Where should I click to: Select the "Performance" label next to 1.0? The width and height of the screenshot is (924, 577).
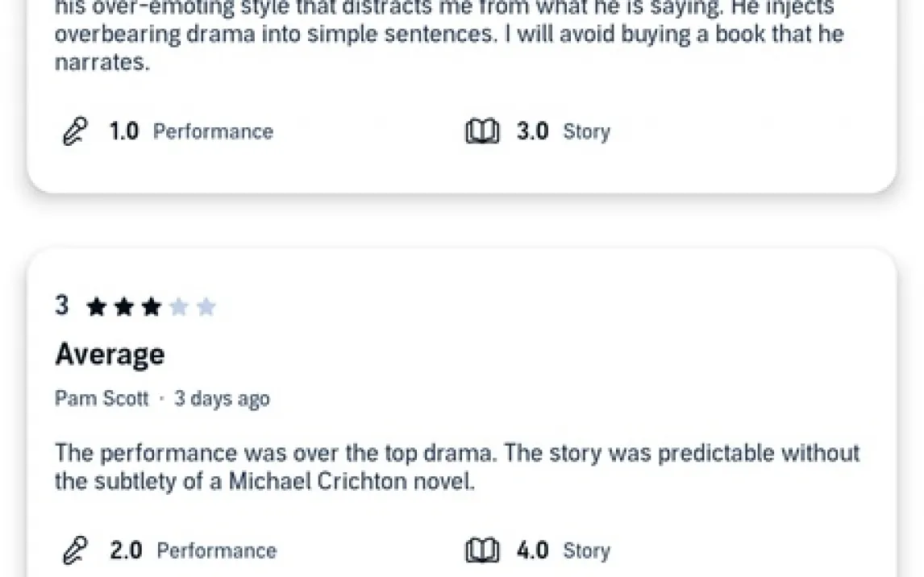pos(213,131)
